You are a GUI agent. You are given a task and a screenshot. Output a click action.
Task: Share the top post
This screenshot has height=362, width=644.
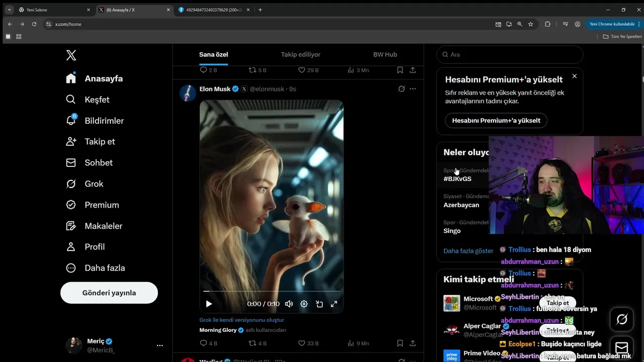tap(413, 70)
